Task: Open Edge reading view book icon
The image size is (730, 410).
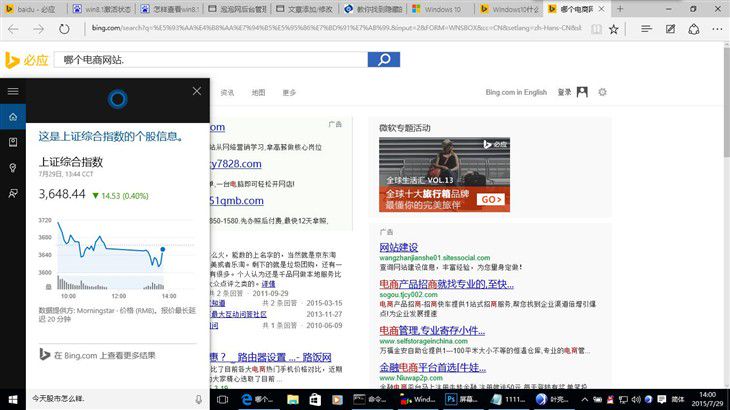Action: 596,29
